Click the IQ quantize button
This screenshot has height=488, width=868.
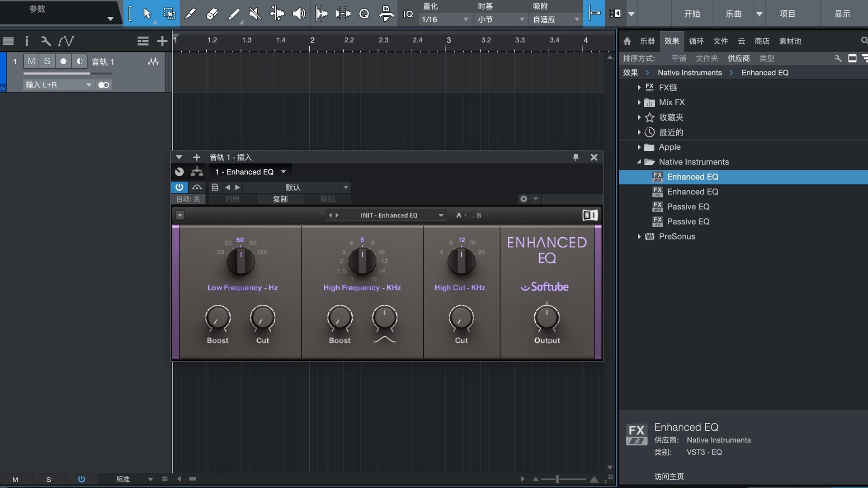408,14
